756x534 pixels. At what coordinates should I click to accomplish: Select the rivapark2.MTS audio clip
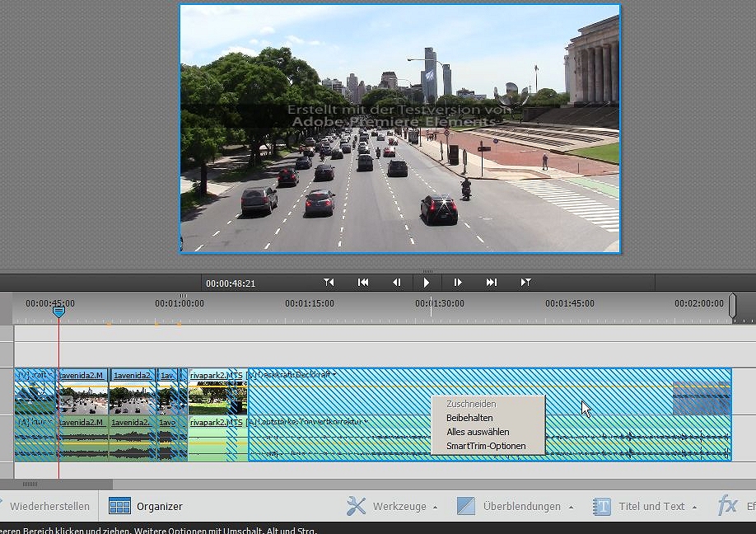217,438
